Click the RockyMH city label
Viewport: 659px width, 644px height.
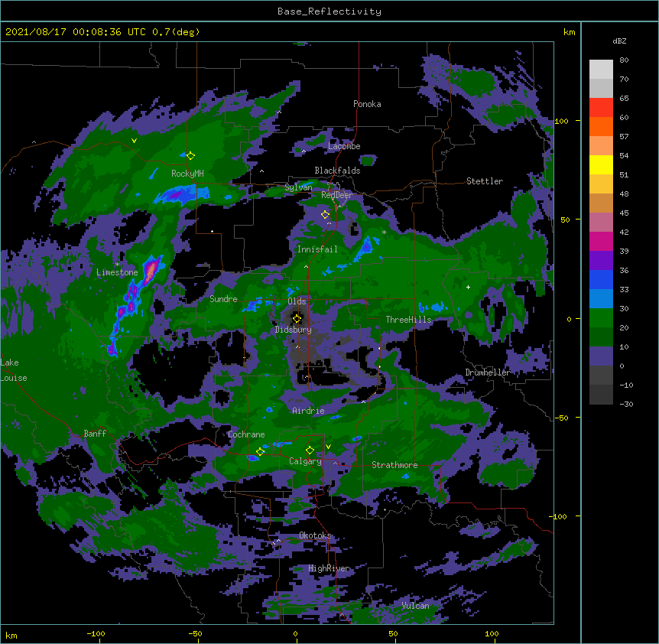(x=187, y=174)
